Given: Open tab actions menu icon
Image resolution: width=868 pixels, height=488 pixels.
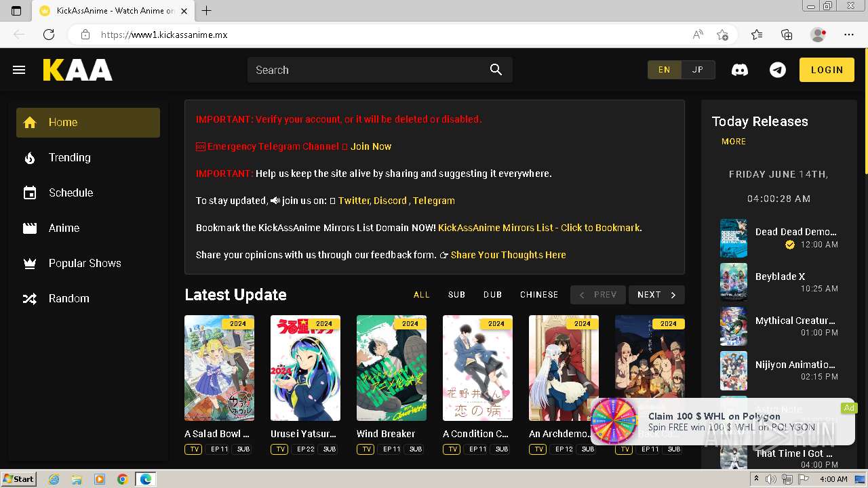Looking at the screenshot, I should coord(16,11).
